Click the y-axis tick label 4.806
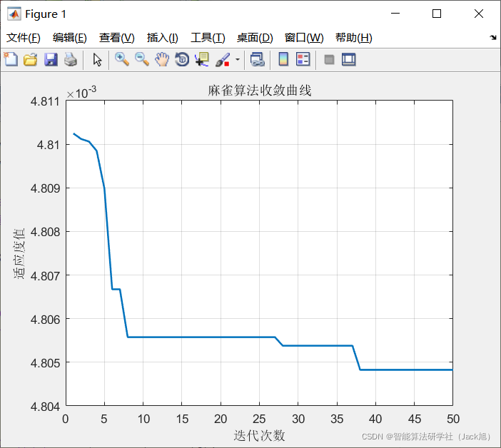Viewport: 501px width, 448px height. (x=45, y=320)
